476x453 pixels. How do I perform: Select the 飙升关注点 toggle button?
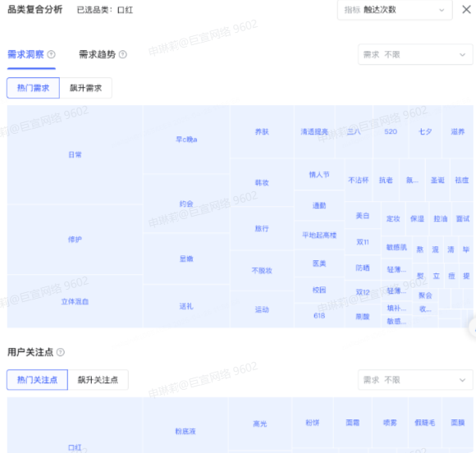98,380
